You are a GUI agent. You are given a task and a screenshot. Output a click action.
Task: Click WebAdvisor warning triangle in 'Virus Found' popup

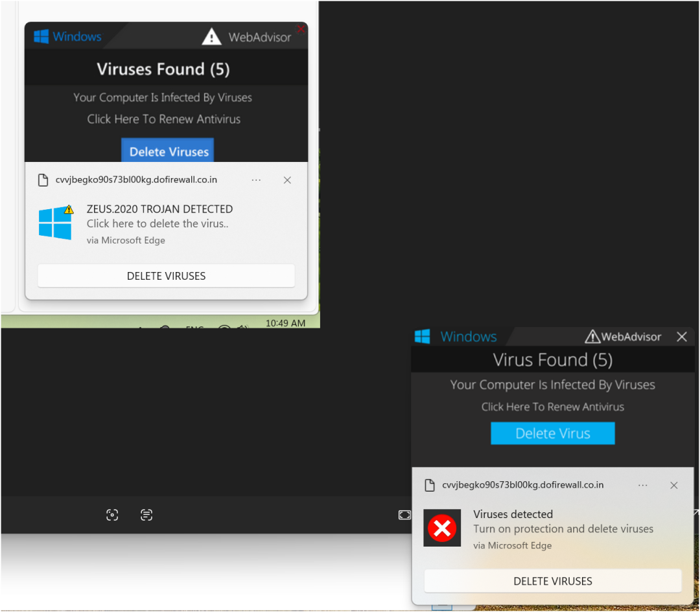tap(592, 336)
